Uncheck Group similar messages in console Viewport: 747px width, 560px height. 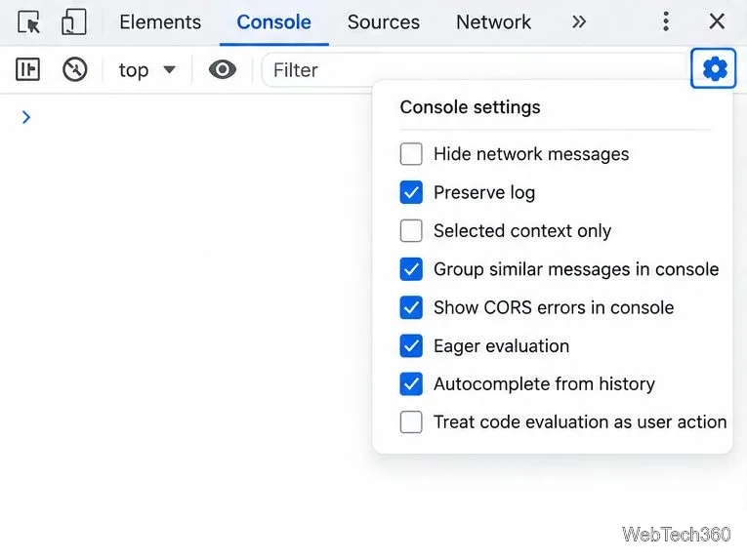[x=411, y=269]
